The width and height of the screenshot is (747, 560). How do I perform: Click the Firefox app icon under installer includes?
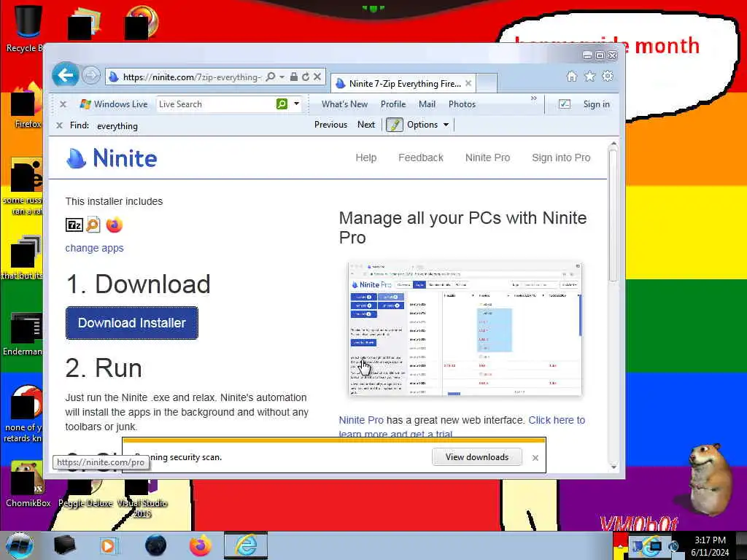coord(115,225)
